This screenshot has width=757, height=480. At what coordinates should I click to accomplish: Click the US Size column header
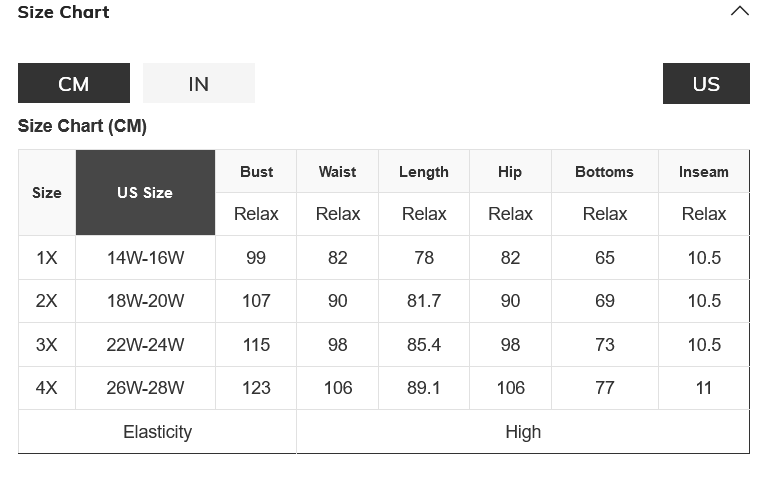[145, 193]
